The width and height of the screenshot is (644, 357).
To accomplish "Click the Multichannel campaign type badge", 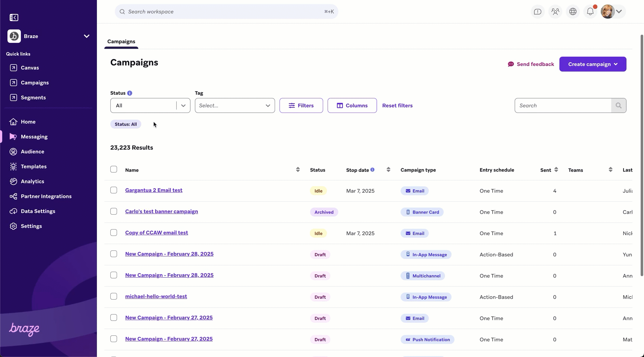I will [x=423, y=276].
